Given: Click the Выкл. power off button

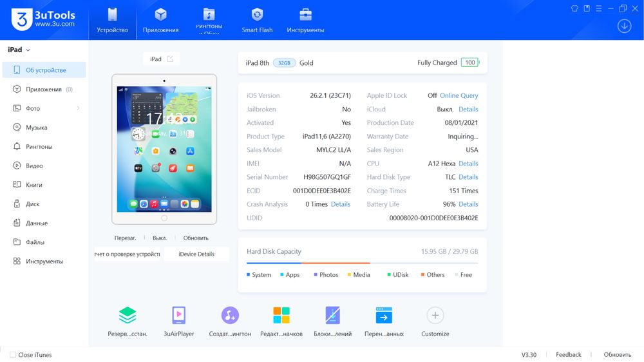Looking at the screenshot, I should pyautogui.click(x=160, y=238).
